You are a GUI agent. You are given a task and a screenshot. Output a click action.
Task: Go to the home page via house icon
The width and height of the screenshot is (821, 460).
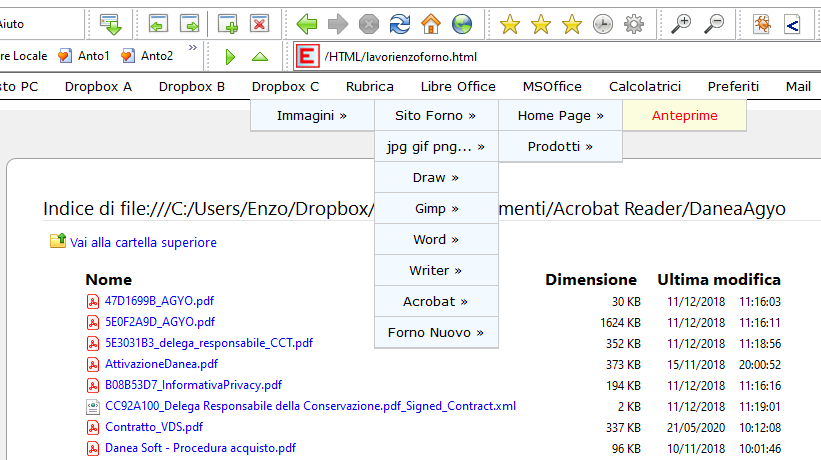click(x=431, y=24)
